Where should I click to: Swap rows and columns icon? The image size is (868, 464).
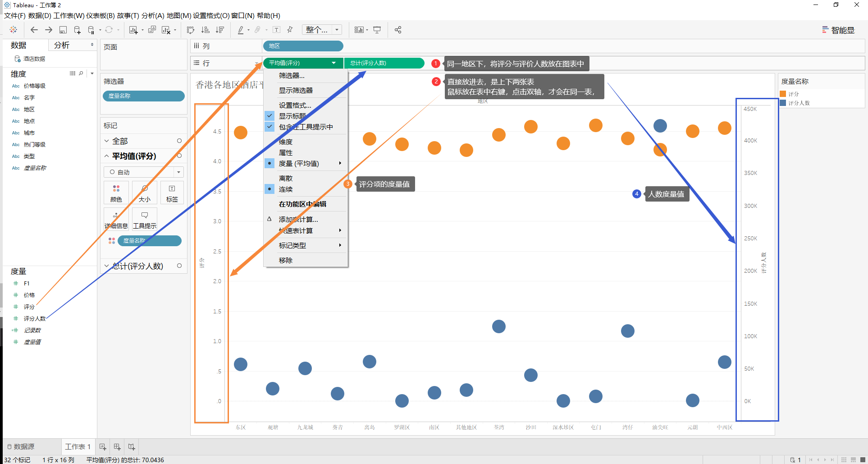(x=191, y=30)
